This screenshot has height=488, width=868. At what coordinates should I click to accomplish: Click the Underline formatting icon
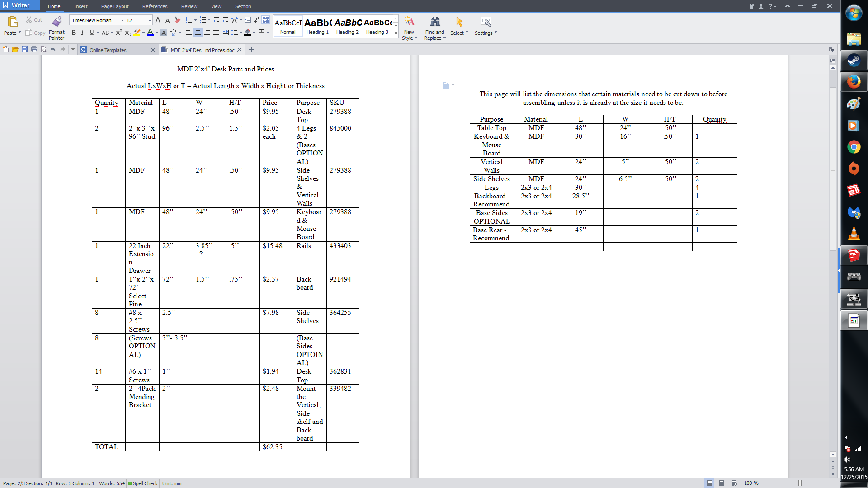(x=90, y=33)
